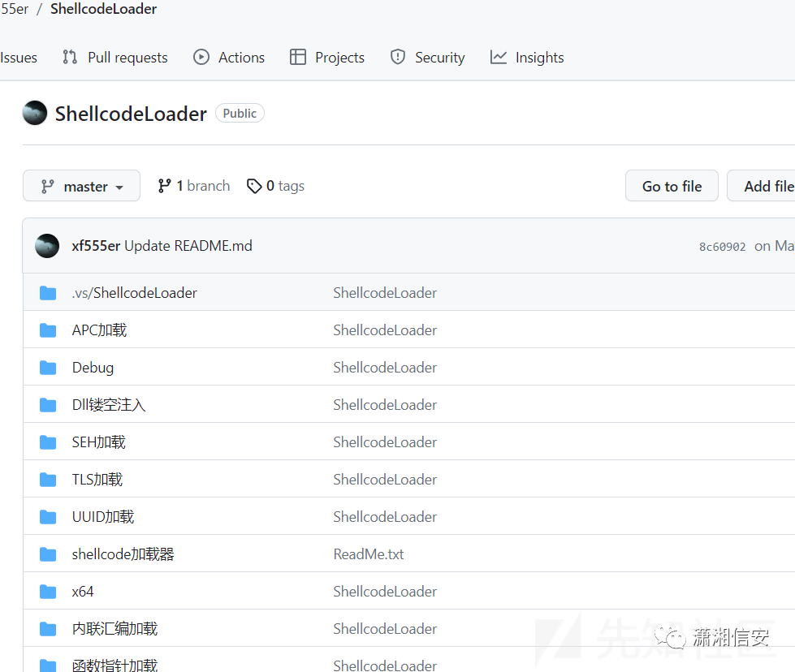Click the Security shield icon

(398, 58)
